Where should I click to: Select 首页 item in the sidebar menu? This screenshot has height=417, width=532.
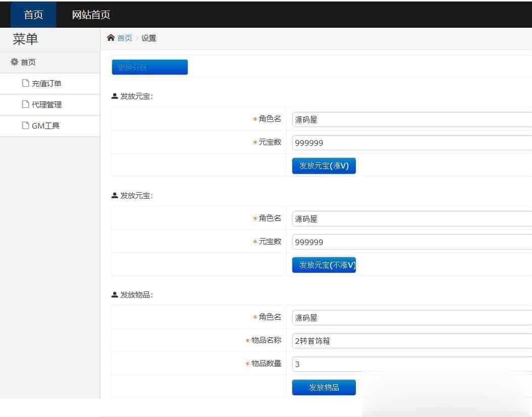(x=28, y=63)
